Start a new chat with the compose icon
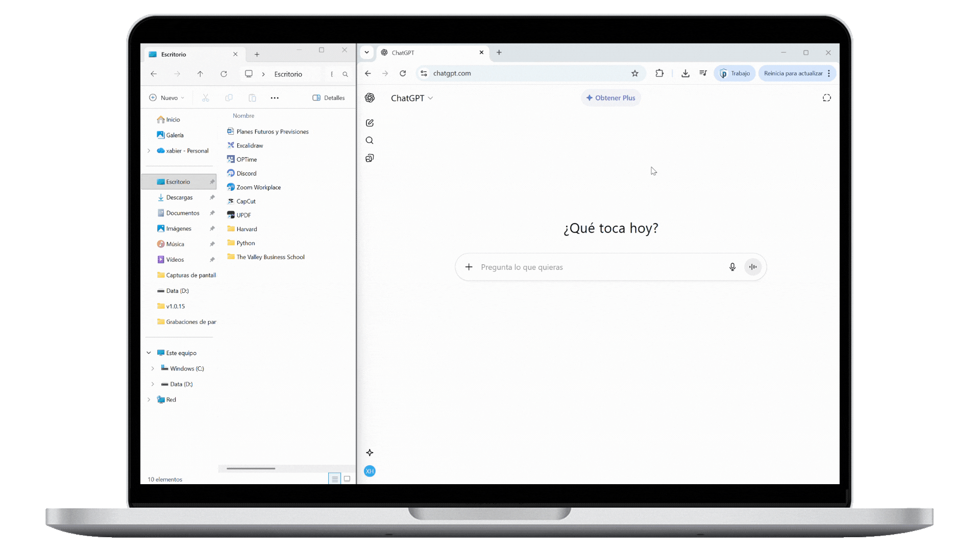 pos(370,123)
